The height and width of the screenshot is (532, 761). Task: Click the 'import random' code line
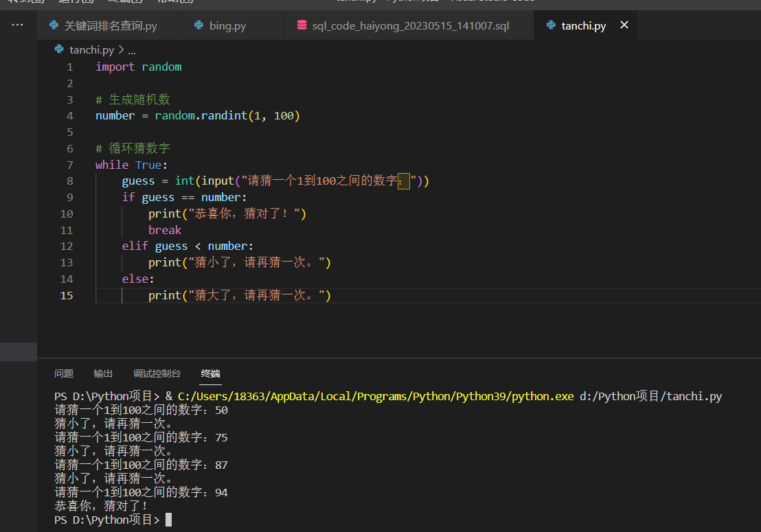point(138,67)
